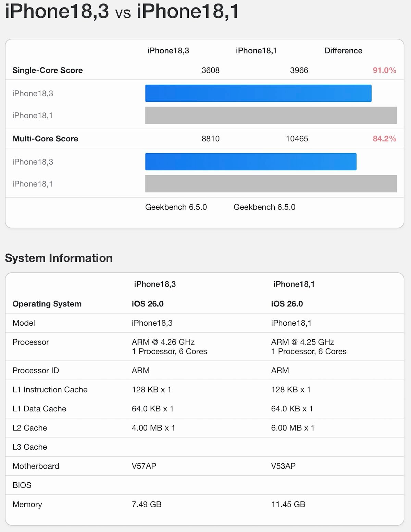Click iPhone18,3 label beside single-core bar
This screenshot has height=532, width=411.
(33, 94)
